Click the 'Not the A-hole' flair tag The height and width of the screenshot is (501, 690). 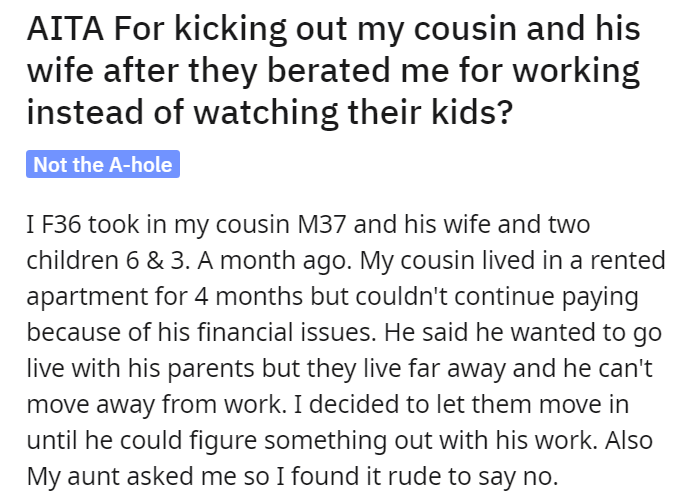[x=103, y=164]
